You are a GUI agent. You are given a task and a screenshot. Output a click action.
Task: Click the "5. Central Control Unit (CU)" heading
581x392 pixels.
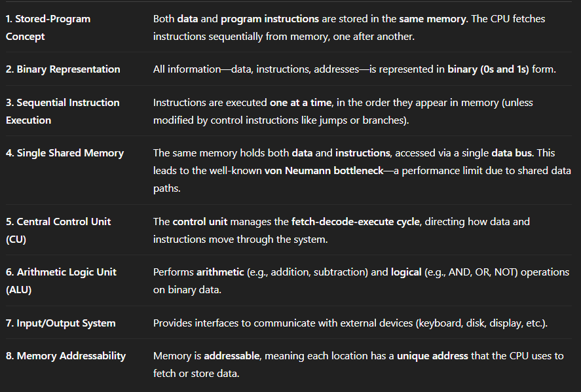(58, 230)
